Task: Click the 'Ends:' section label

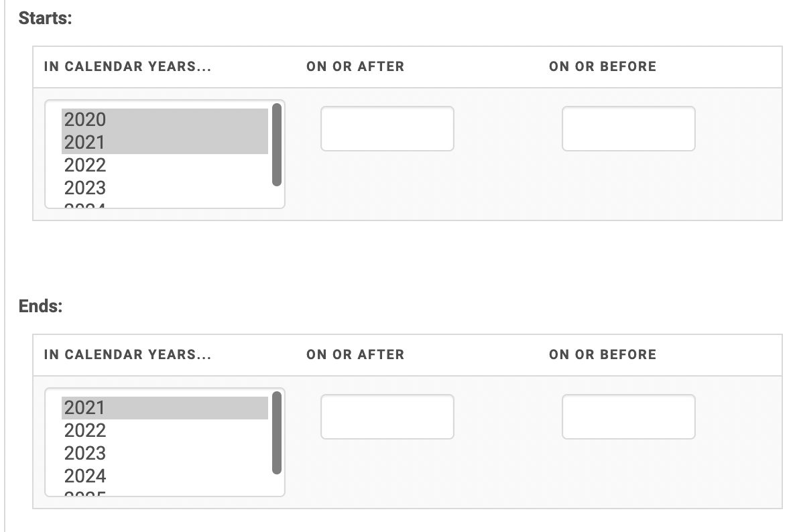Action: click(x=40, y=306)
